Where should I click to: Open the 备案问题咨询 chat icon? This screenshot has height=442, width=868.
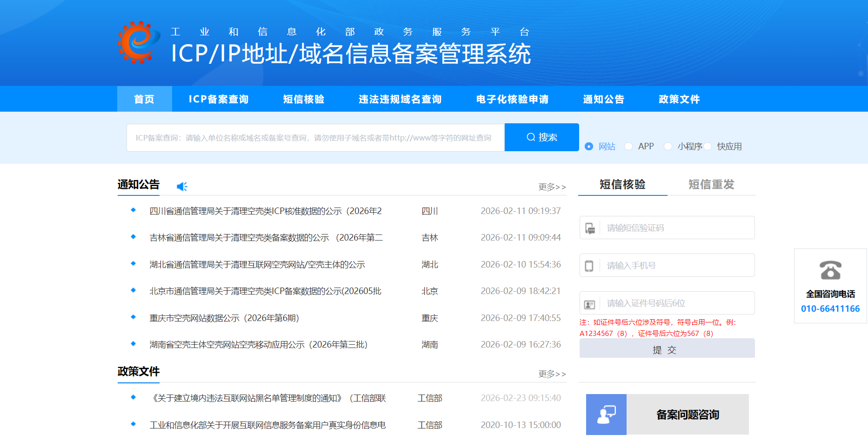tap(606, 414)
